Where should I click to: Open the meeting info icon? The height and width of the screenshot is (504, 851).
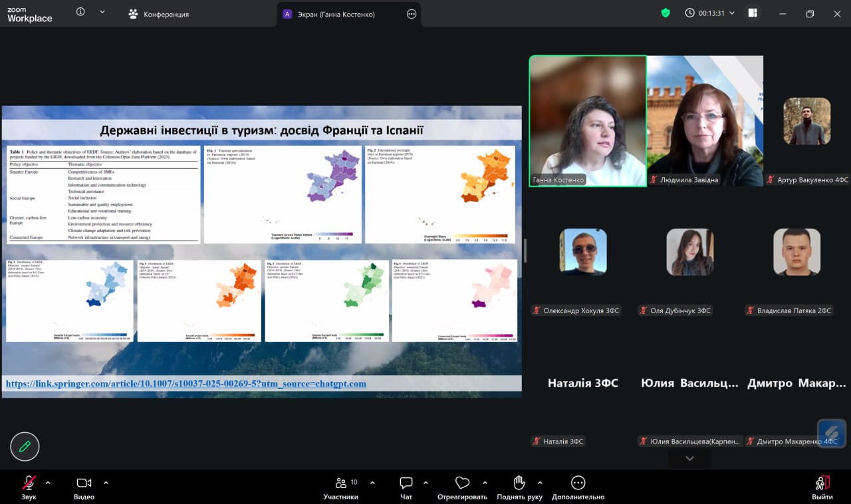pyautogui.click(x=80, y=12)
